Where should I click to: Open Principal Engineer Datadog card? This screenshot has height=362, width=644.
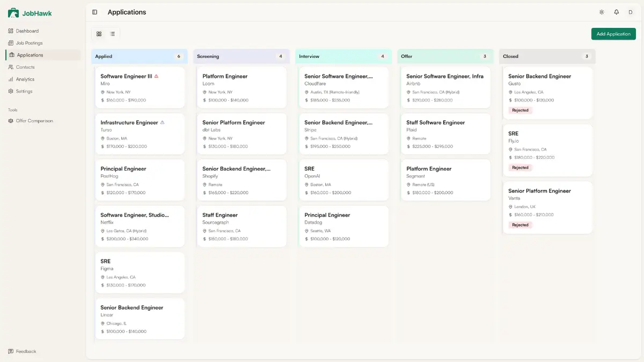pos(343,226)
